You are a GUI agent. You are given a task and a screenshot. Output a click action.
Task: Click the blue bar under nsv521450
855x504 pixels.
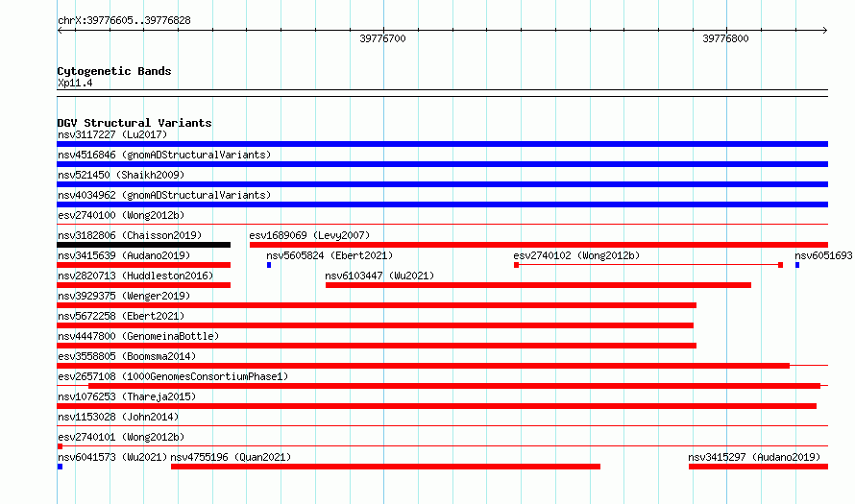coord(442,184)
